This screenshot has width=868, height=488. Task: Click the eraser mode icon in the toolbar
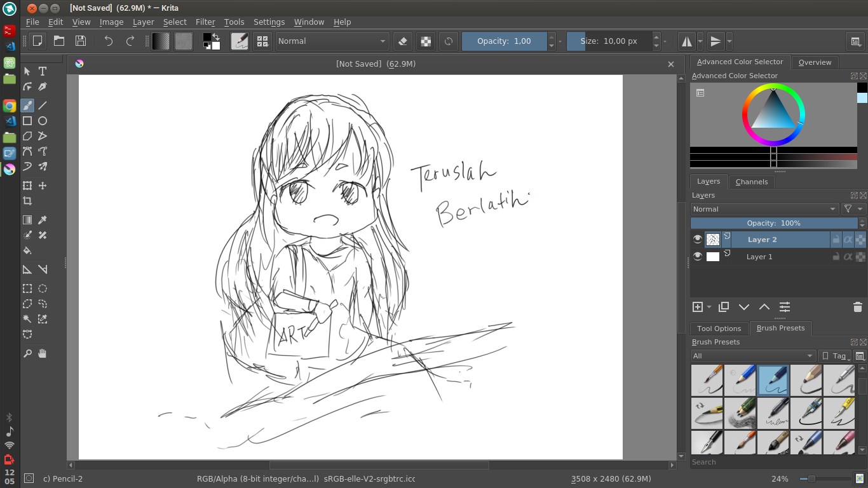tap(402, 41)
